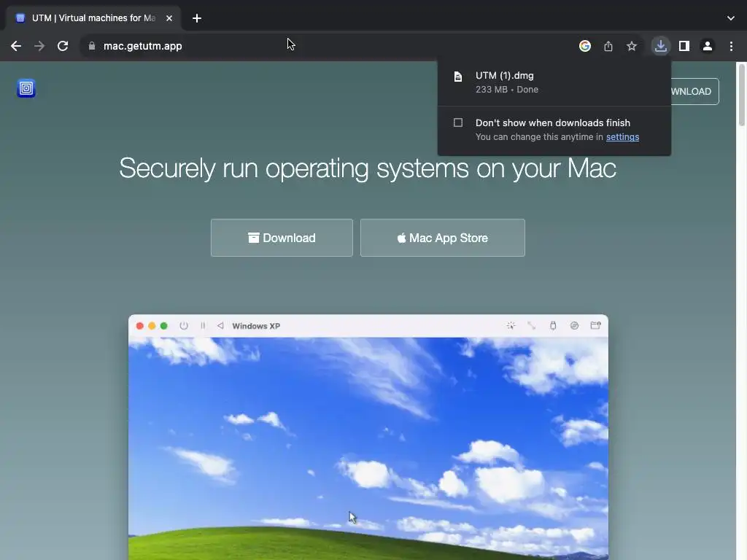Toggle the Chrome downloads icon

click(661, 46)
